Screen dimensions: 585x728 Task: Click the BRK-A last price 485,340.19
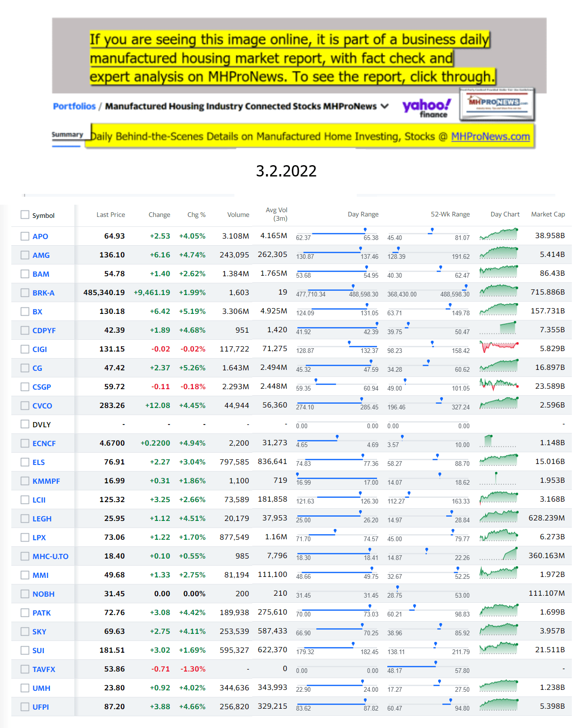click(104, 293)
